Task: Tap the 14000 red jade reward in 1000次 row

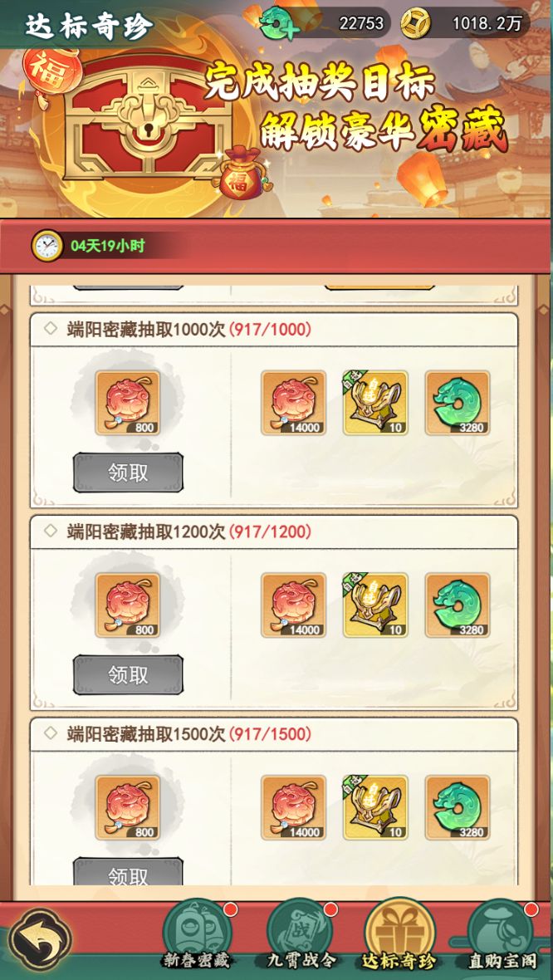Action: click(294, 403)
